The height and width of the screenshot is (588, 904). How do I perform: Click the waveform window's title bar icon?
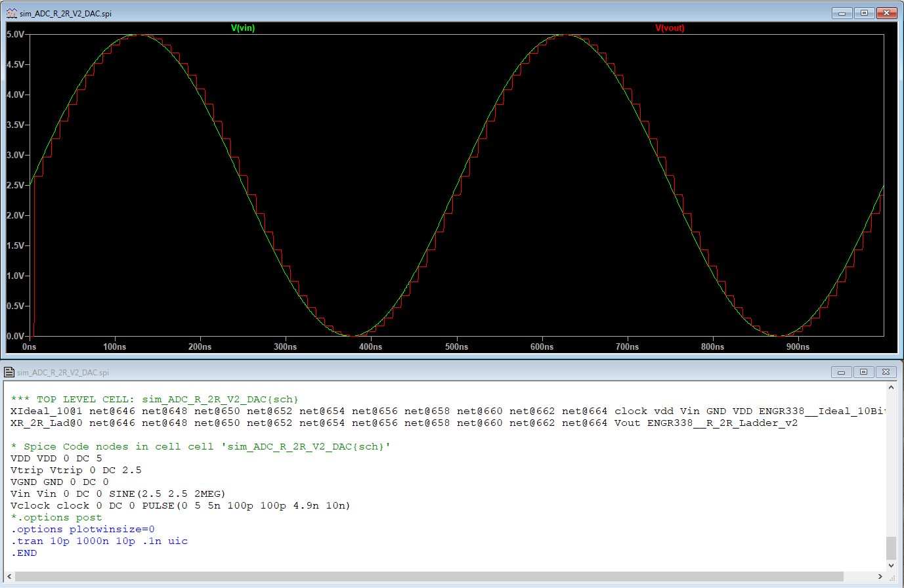11,13
